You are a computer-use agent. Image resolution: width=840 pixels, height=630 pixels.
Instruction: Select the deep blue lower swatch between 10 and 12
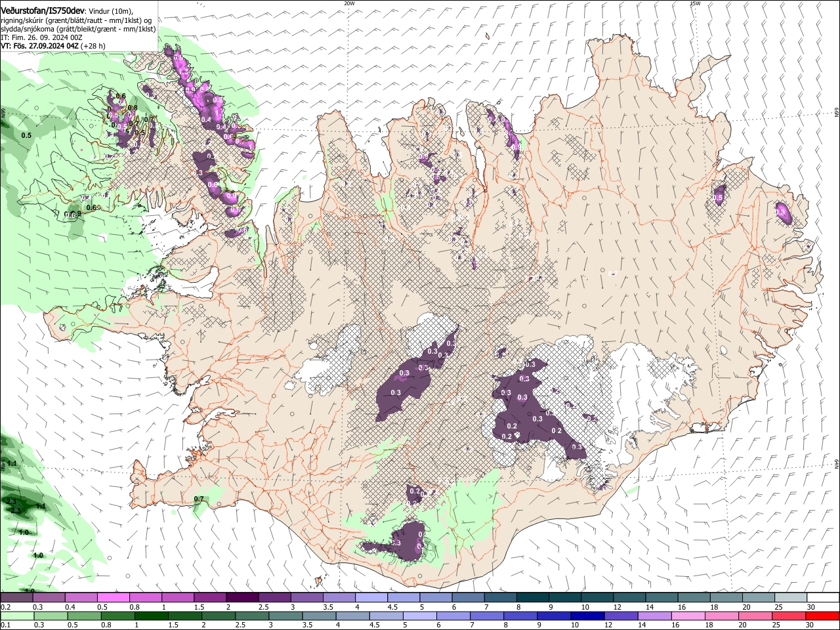point(588,616)
